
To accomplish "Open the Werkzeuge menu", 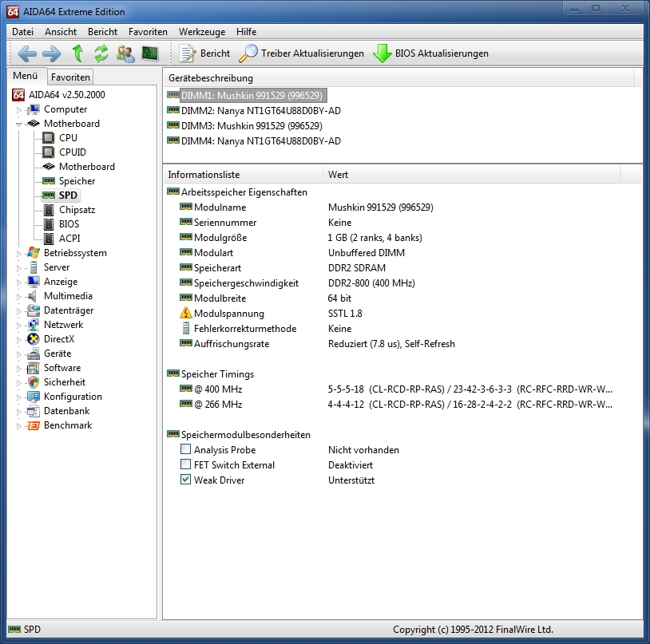I will click(202, 32).
